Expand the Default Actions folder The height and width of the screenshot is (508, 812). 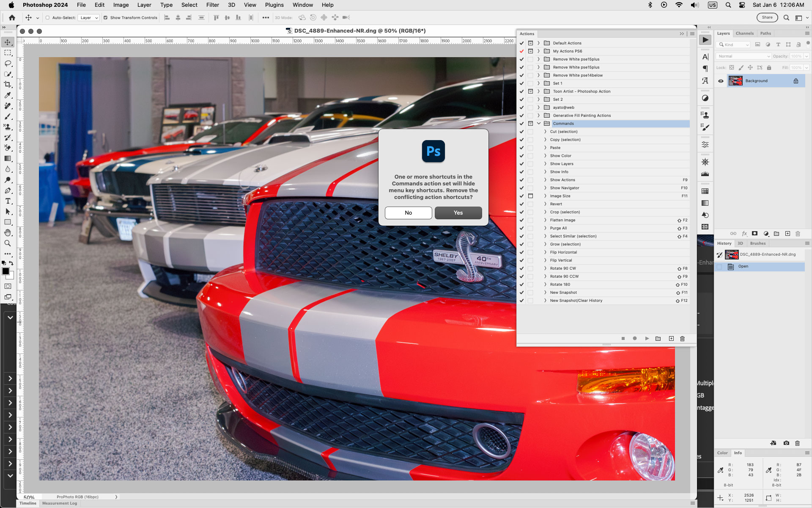(538, 43)
